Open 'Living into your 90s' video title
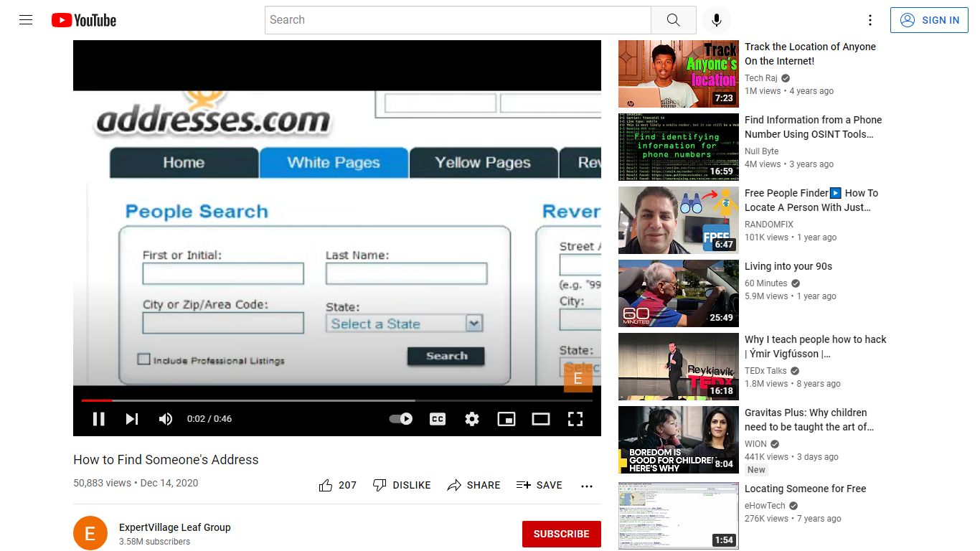Image resolution: width=980 pixels, height=551 pixels. (788, 266)
